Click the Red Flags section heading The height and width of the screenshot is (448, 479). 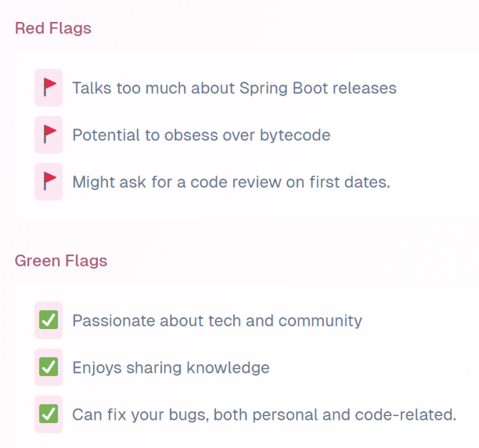tap(53, 28)
